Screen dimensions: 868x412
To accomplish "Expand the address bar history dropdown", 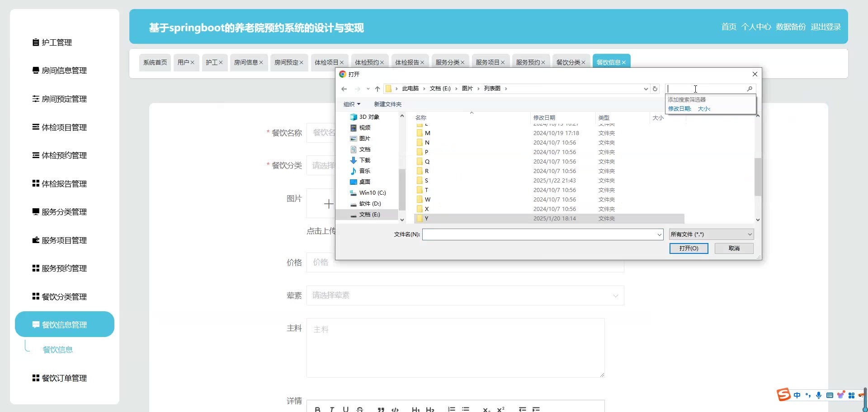I will click(646, 89).
